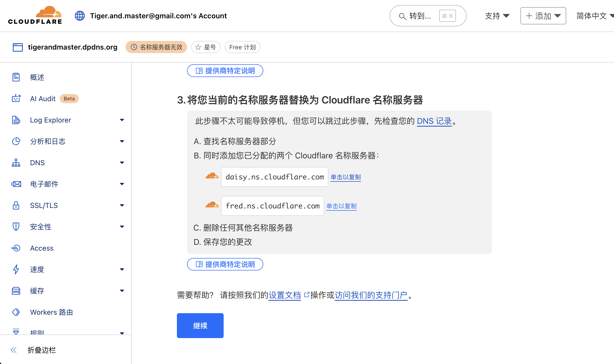Click the Cloudflare cloud icon beside daisy nameserver
614x364 pixels.
pos(212,176)
